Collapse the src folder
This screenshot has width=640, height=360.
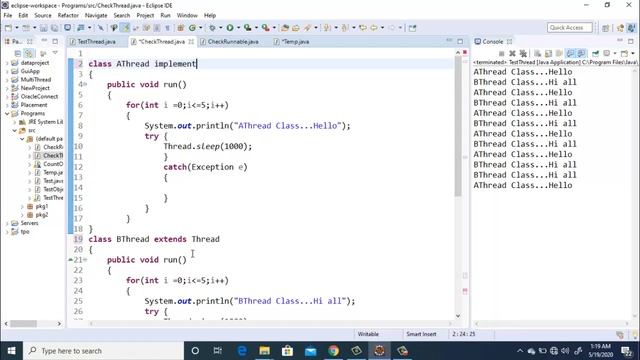(x=15, y=131)
